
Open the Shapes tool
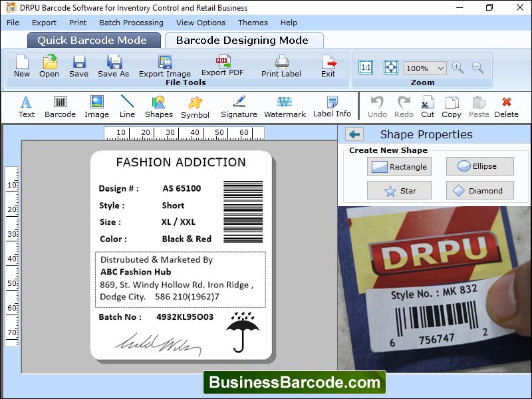tap(158, 106)
